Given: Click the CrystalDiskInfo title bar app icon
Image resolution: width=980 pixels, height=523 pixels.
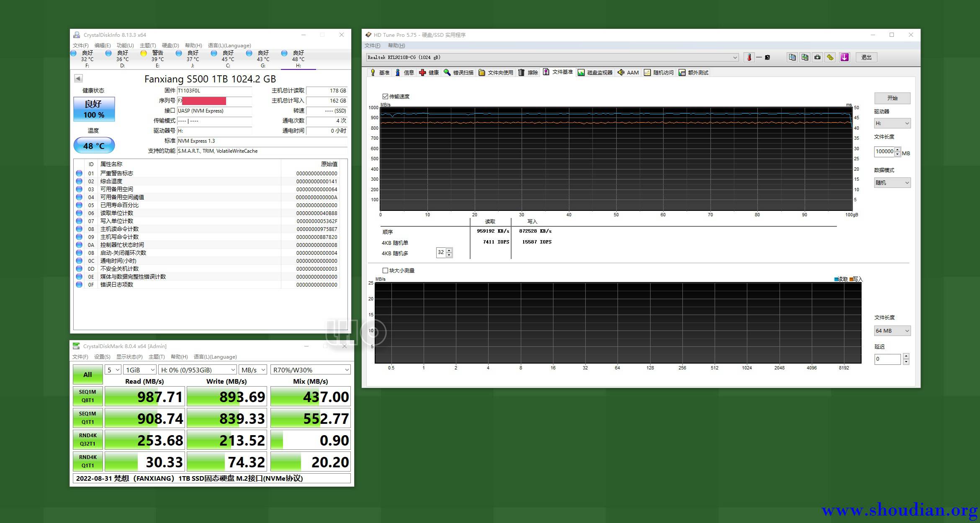Looking at the screenshot, I should 77,35.
